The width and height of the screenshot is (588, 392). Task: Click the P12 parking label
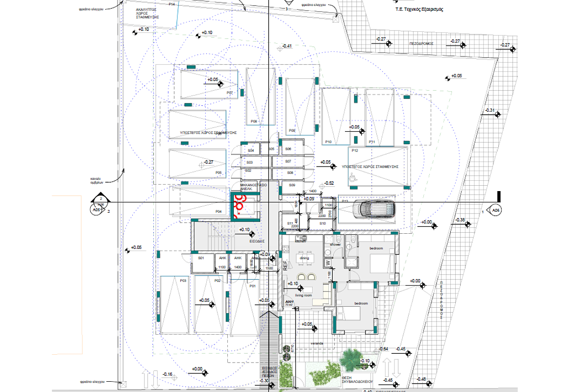tap(355, 151)
